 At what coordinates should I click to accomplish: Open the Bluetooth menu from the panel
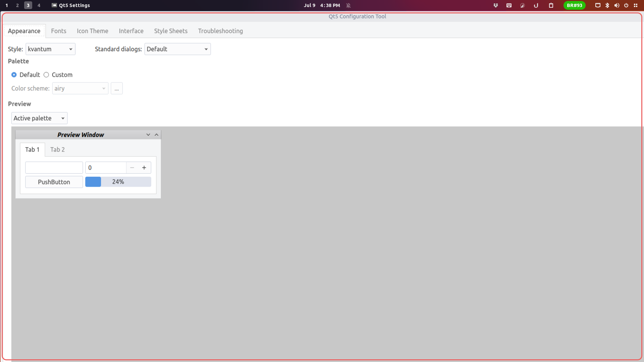coord(607,5)
